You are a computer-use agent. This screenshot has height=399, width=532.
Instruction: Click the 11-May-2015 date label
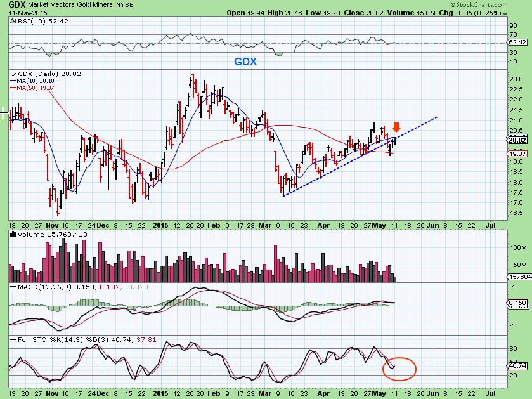[x=28, y=13]
